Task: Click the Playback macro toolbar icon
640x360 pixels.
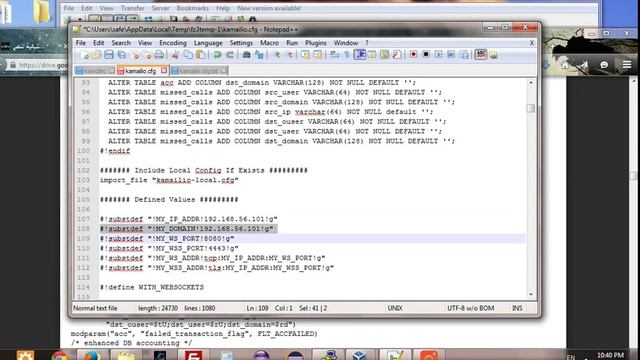Action: [438, 55]
